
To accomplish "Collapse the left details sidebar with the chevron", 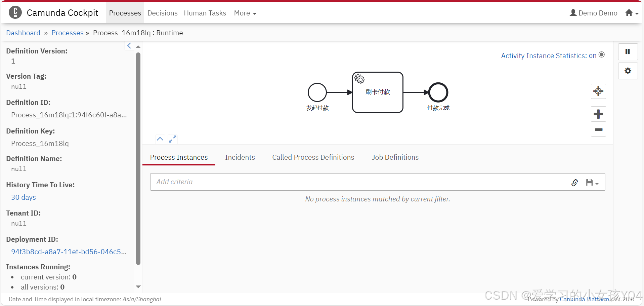I will click(x=129, y=45).
